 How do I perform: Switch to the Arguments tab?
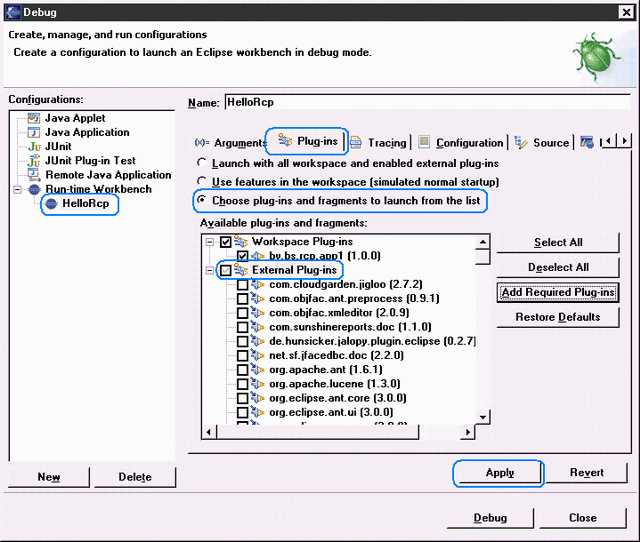(x=230, y=143)
